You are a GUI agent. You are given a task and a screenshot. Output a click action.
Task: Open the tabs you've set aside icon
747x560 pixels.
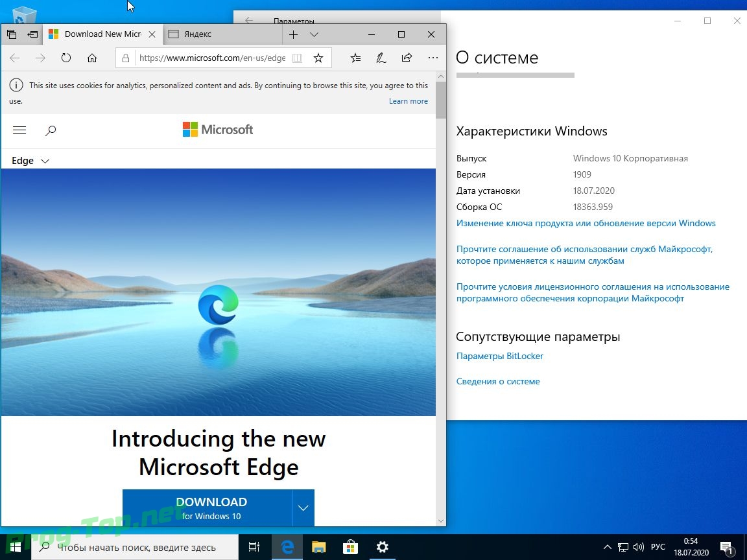coord(12,34)
